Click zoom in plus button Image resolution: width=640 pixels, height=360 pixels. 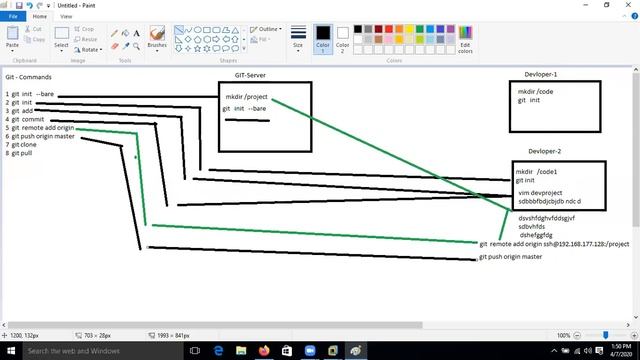634,335
